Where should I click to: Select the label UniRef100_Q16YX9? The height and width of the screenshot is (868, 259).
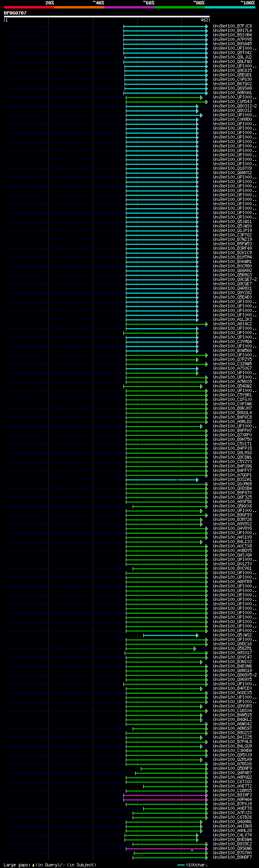pyautogui.click(x=232, y=168)
